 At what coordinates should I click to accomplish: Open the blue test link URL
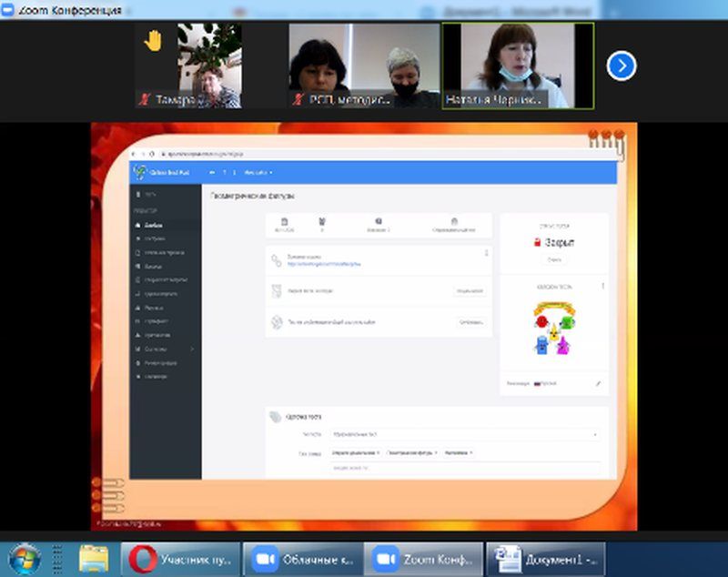click(x=324, y=264)
